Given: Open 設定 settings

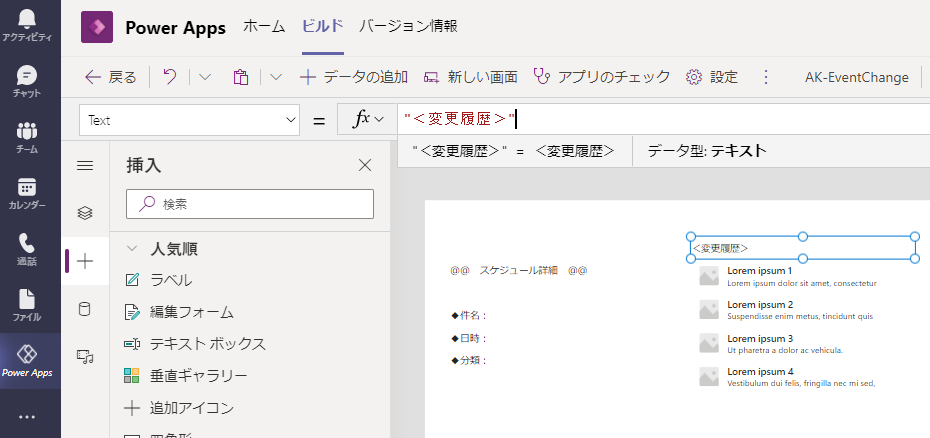Looking at the screenshot, I should (x=712, y=77).
